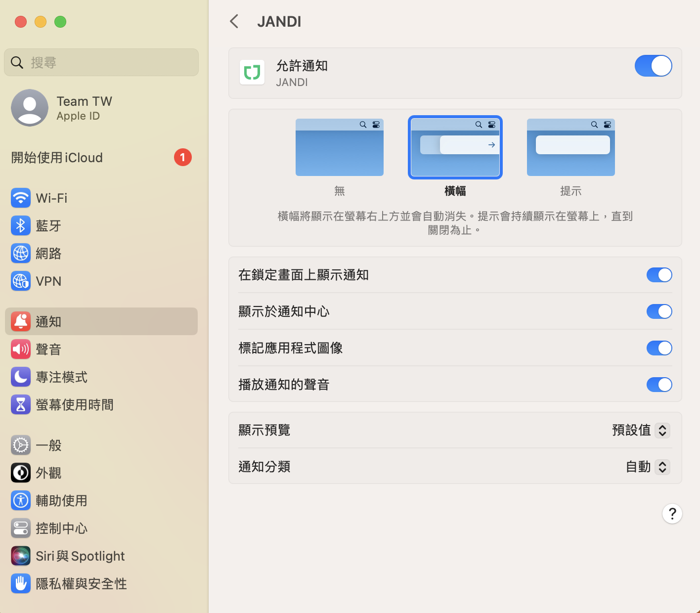Screen dimensions: 700x613
Task: Select 外觀 label in sidebar
Action: point(48,473)
